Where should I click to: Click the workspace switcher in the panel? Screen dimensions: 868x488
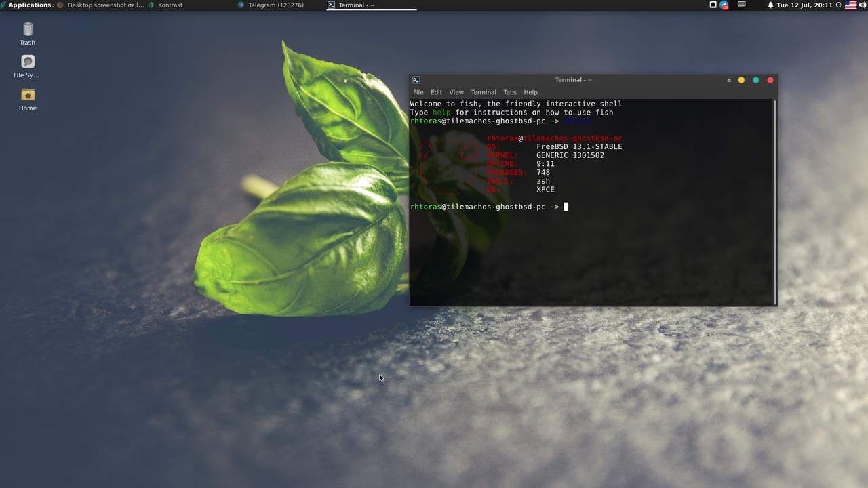[x=742, y=5]
